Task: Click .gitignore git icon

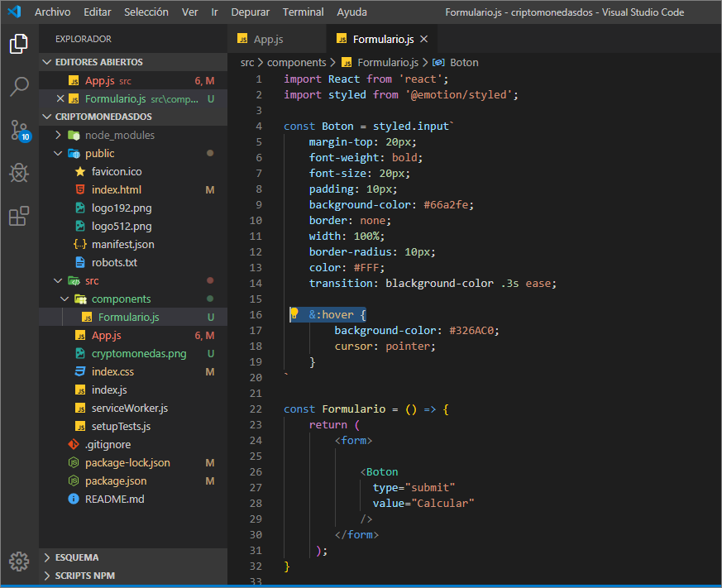Action: [74, 444]
